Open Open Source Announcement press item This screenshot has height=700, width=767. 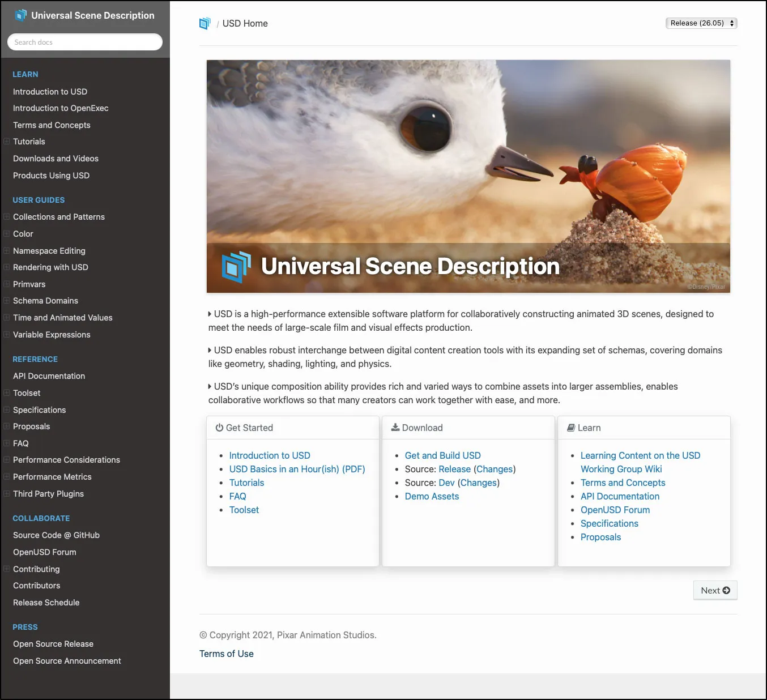point(67,661)
